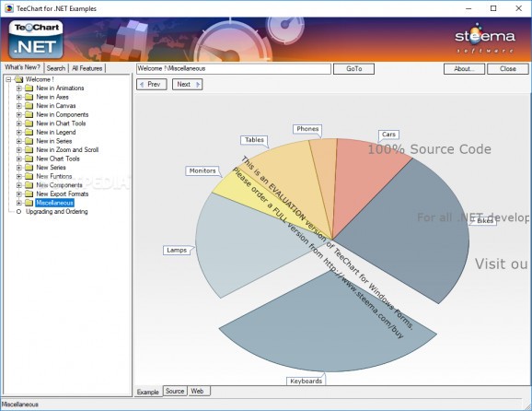Click the Monitors pie label
This screenshot has height=411, width=532.
(x=202, y=170)
